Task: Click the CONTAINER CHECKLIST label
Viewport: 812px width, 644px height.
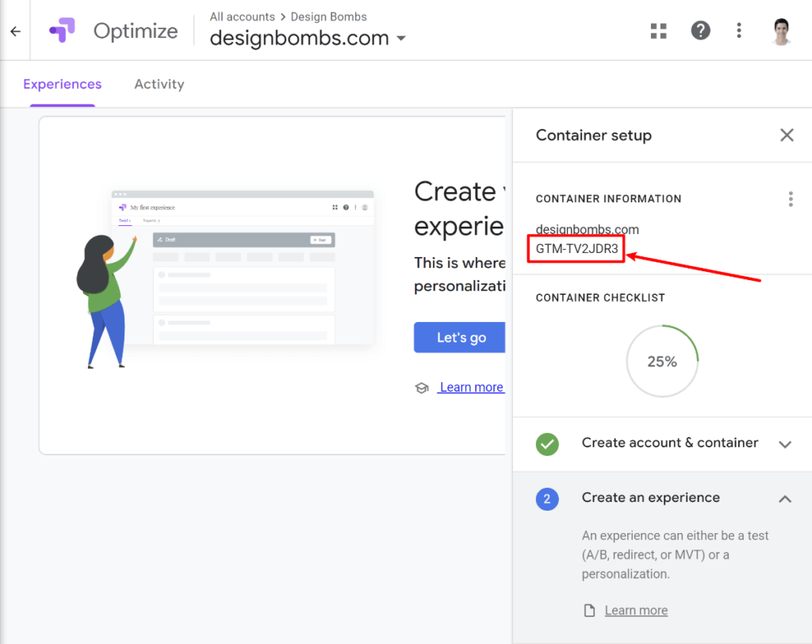Action: click(600, 298)
